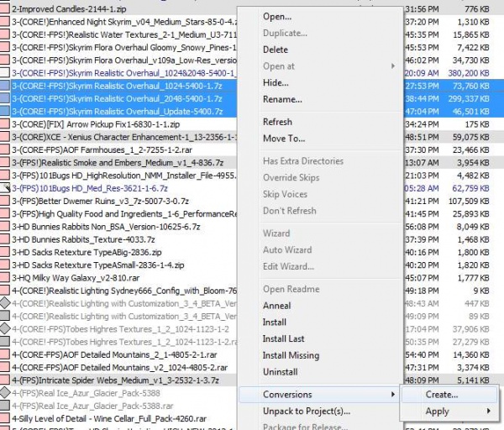Viewport: 504px width, 430px height.
Task: Click diamond icon of Realistic Lighting Sydney666 package
Action: [x=5, y=290]
